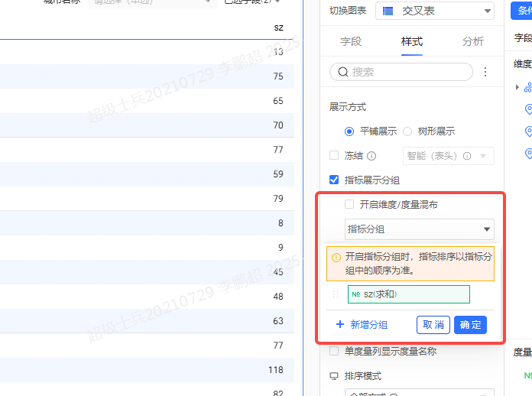
Task: Click the orange warning icon in the notice
Action: point(336,258)
